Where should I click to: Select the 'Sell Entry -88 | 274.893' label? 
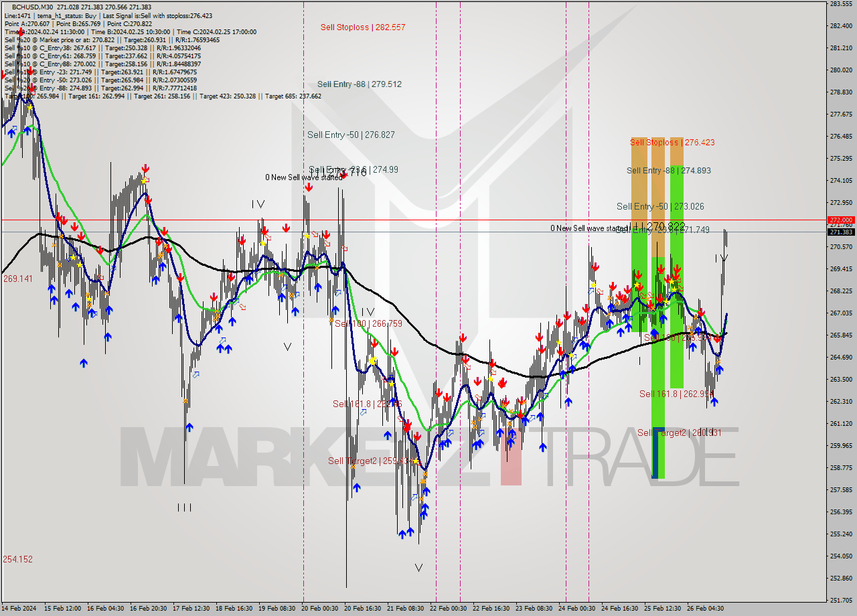(669, 171)
